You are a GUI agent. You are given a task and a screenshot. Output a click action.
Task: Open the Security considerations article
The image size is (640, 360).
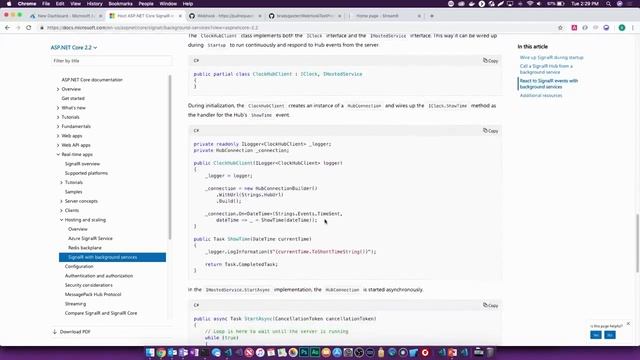tap(89, 285)
